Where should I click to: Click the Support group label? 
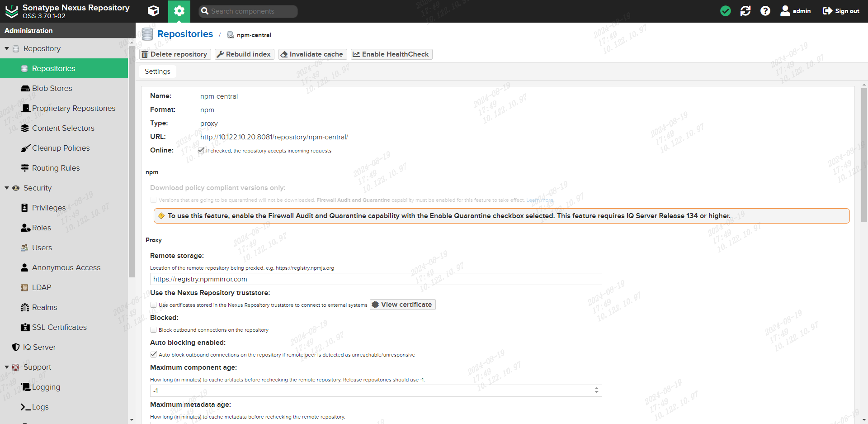coord(37,367)
